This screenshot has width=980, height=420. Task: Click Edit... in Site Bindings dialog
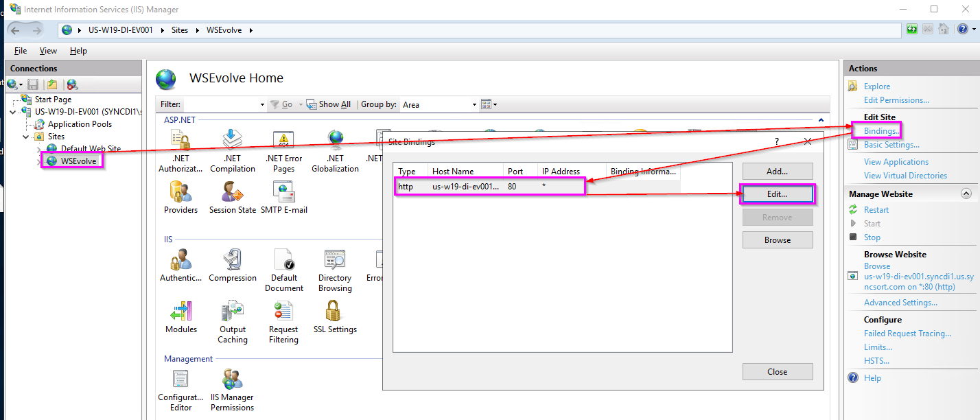point(778,194)
